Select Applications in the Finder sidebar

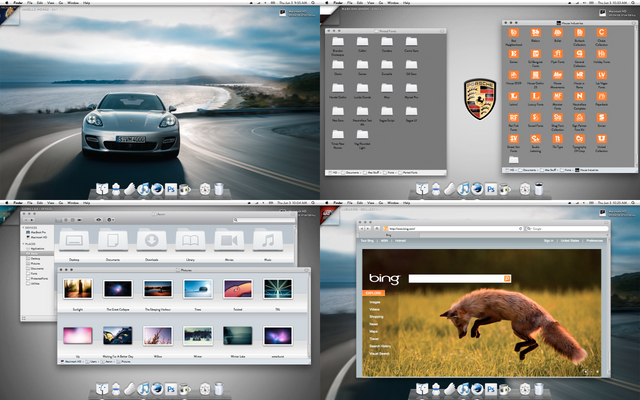click(37, 249)
